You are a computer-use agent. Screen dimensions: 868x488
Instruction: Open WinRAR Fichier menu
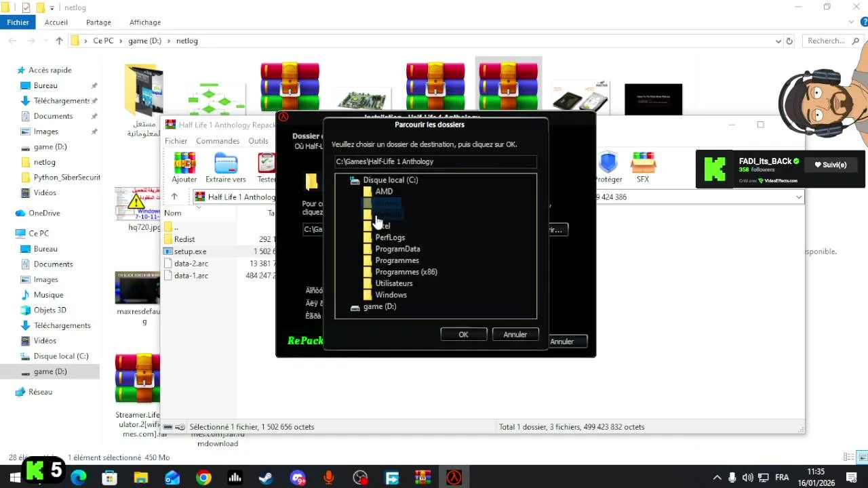(176, 141)
